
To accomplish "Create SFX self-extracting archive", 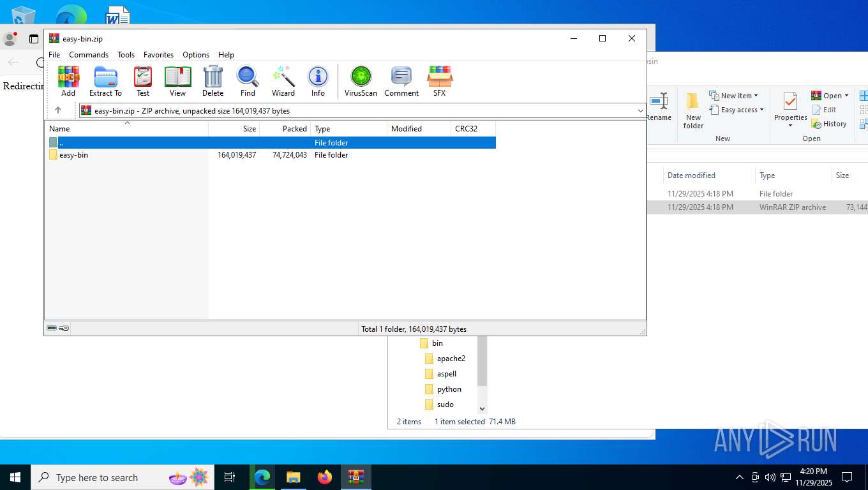I will click(x=440, y=81).
